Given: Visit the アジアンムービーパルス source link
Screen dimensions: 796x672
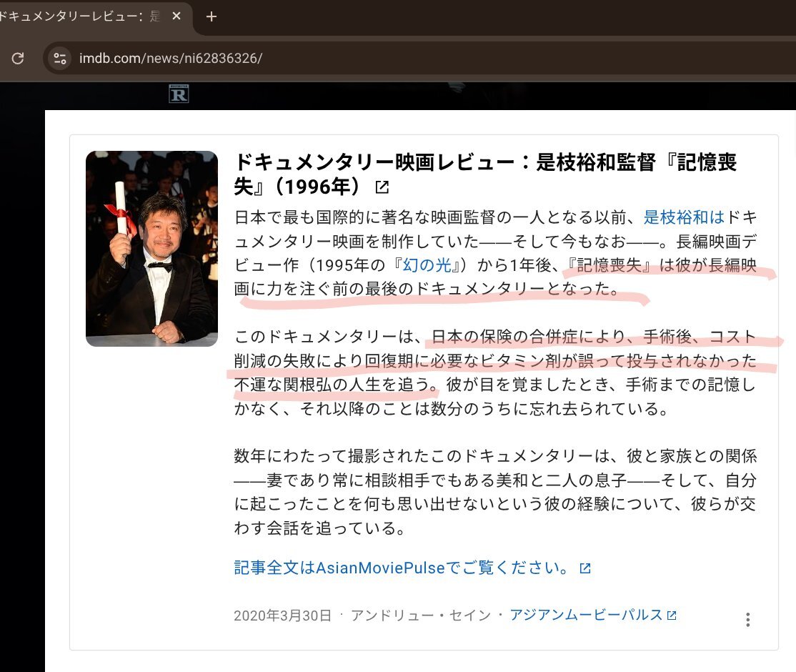Looking at the screenshot, I should 586,615.
